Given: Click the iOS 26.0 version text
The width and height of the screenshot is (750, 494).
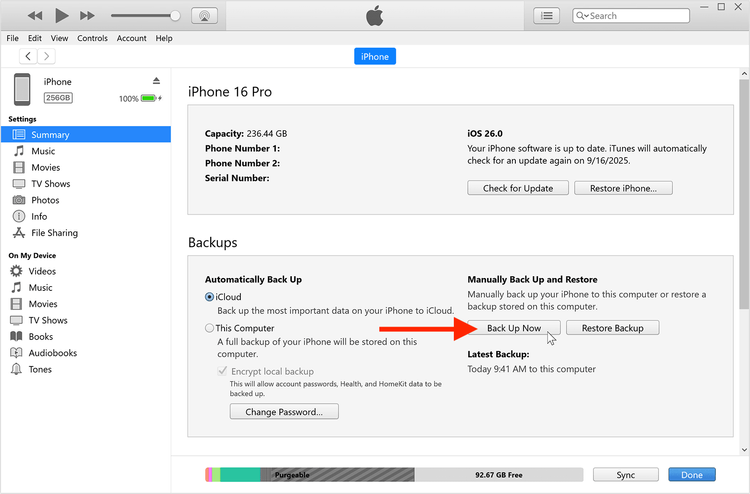Looking at the screenshot, I should point(485,133).
